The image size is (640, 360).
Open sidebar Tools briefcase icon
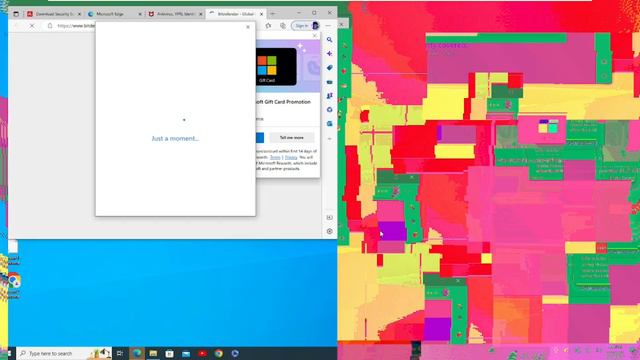coord(329,82)
